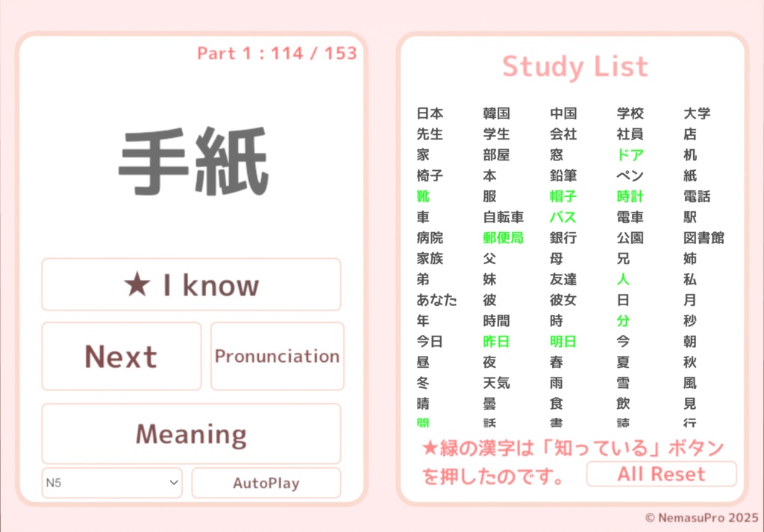Click 明日 highlighted in green
Image resolution: width=764 pixels, height=532 pixels.
pyautogui.click(x=562, y=342)
